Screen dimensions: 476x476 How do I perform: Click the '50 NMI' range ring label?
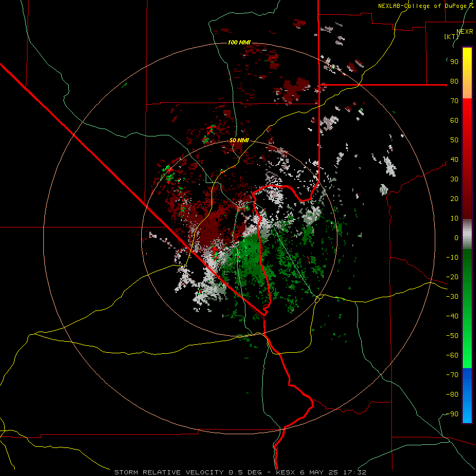coord(239,140)
